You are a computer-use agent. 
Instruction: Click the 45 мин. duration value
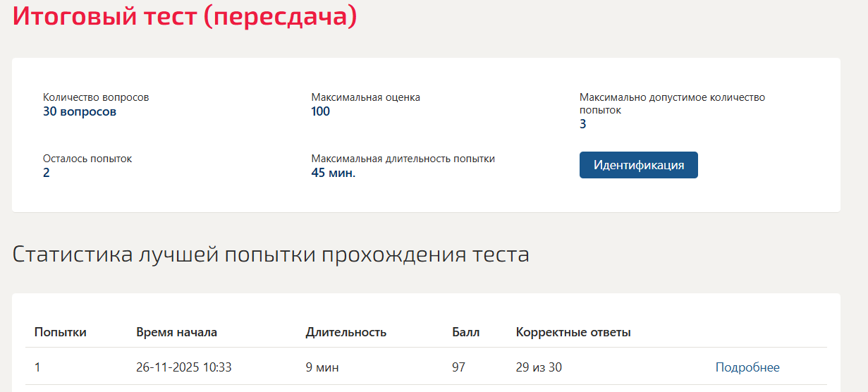click(333, 173)
